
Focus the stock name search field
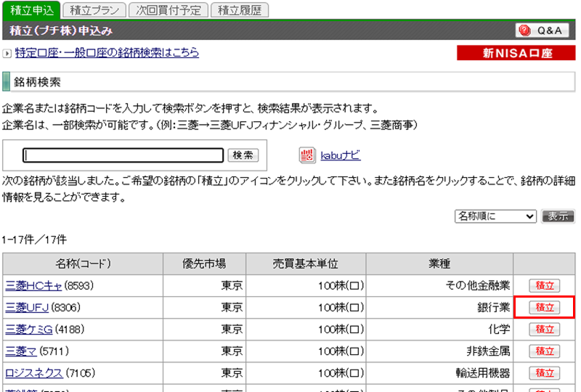pos(123,155)
